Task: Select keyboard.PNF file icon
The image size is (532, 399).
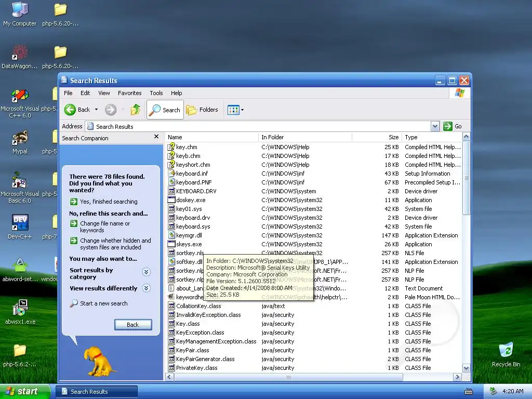Action: point(171,182)
